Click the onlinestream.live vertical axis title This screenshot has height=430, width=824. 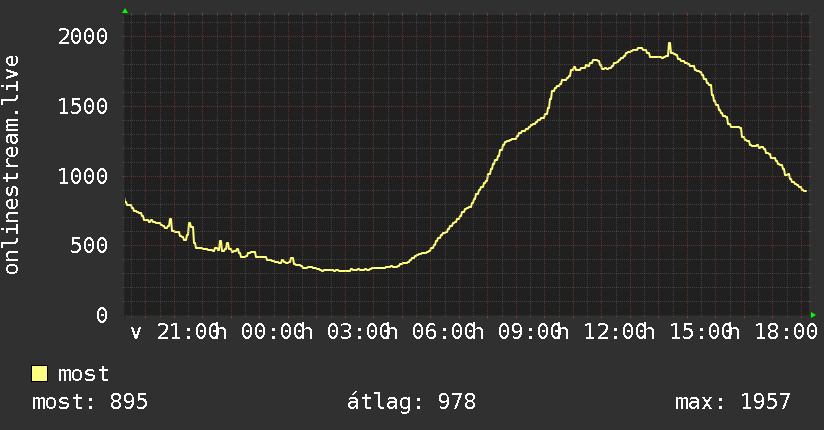(12, 165)
